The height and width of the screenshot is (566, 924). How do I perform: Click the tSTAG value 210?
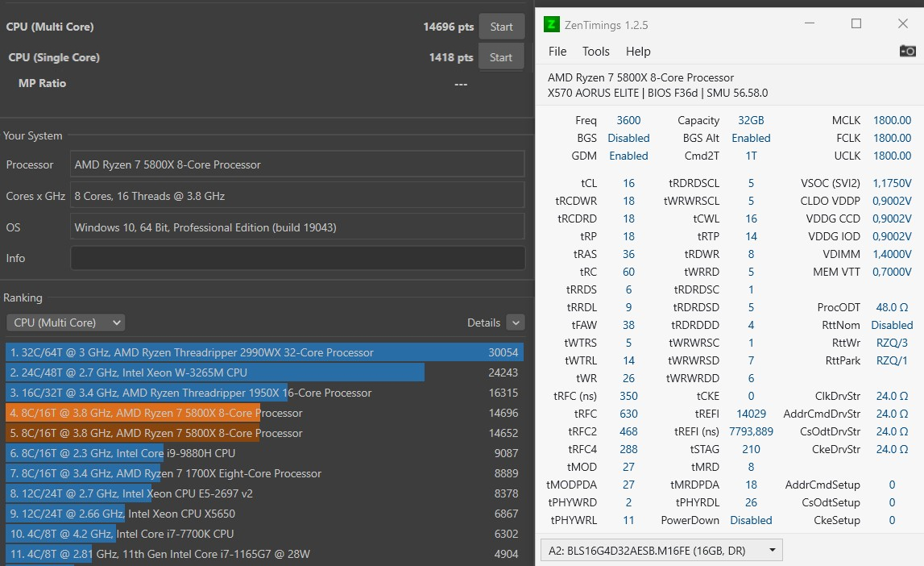752,449
